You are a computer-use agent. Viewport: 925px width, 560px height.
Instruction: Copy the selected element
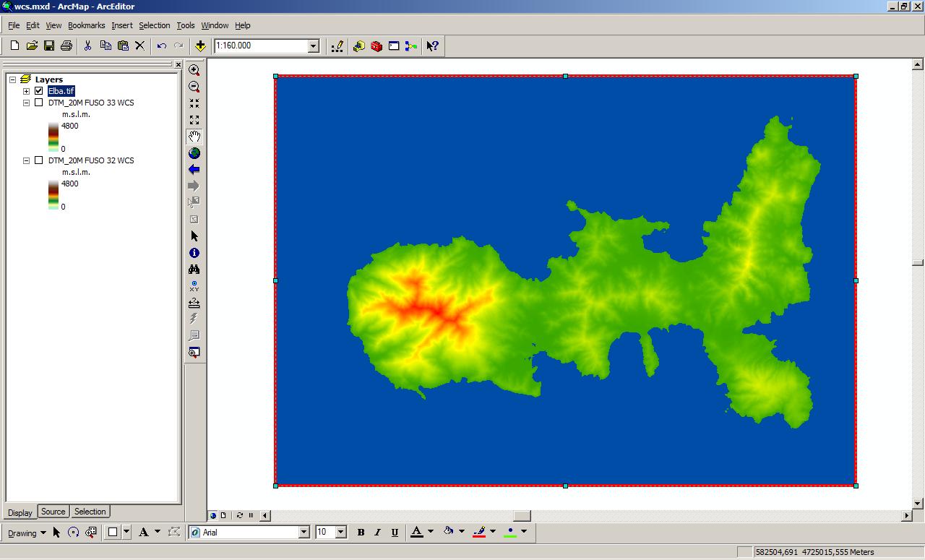point(106,46)
